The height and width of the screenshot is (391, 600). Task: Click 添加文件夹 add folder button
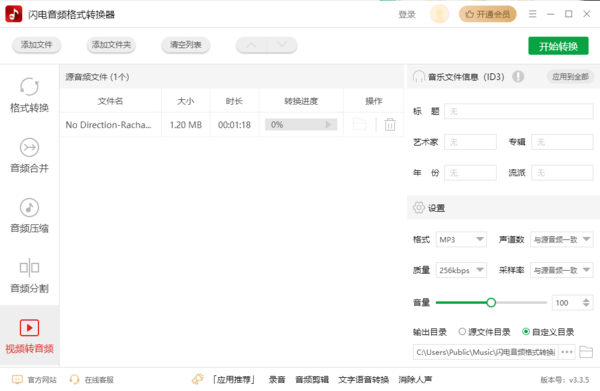point(111,45)
